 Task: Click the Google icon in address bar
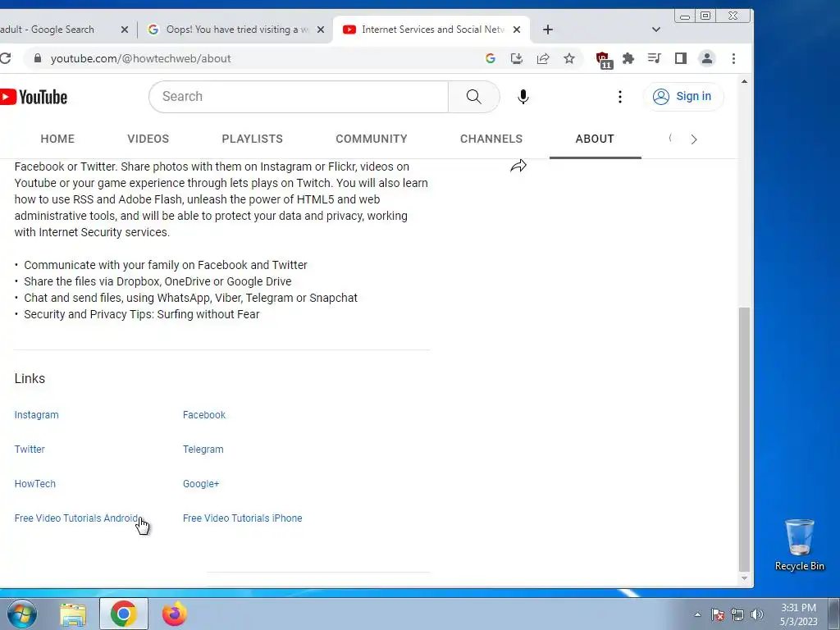click(491, 58)
